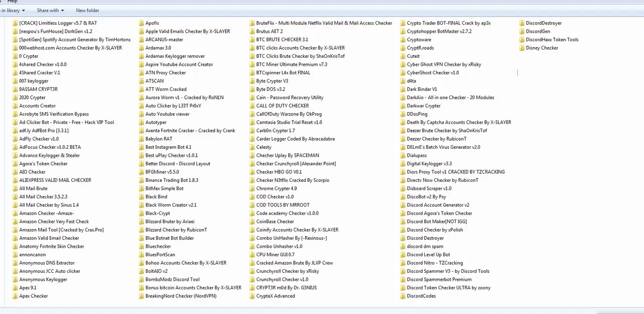644x314 pixels.
Task: Open the Disney Checker folder
Action: point(542,48)
